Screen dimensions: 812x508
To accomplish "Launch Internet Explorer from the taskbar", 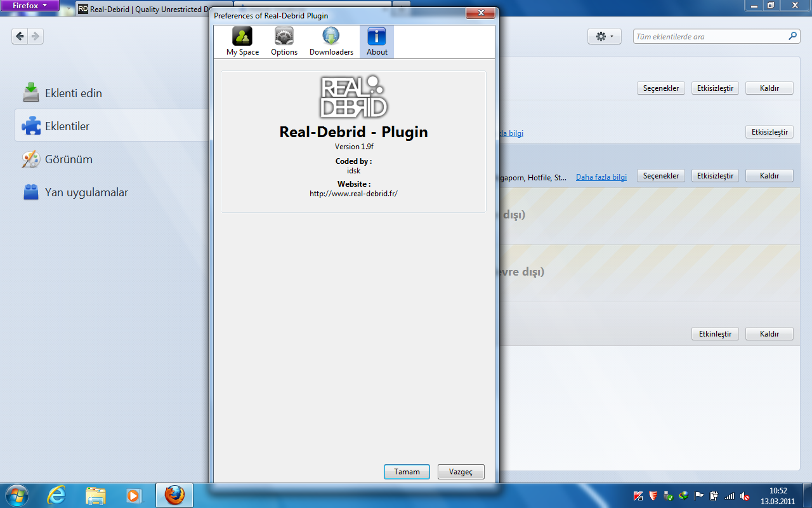I will (56, 495).
